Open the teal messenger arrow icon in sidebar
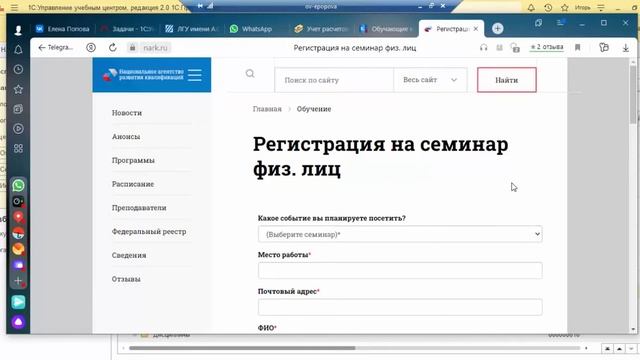The height and width of the screenshot is (360, 640). (18, 302)
